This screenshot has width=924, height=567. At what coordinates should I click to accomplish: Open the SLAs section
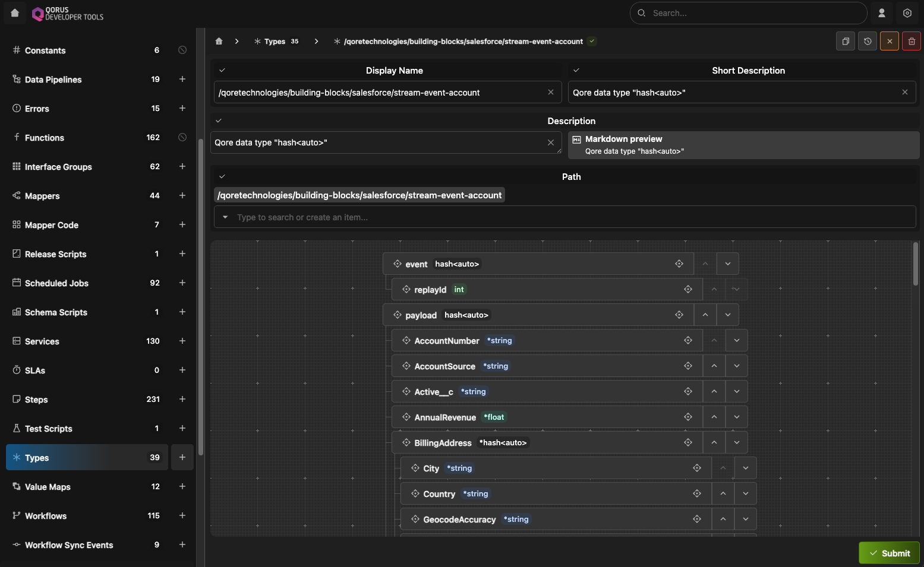87,370
